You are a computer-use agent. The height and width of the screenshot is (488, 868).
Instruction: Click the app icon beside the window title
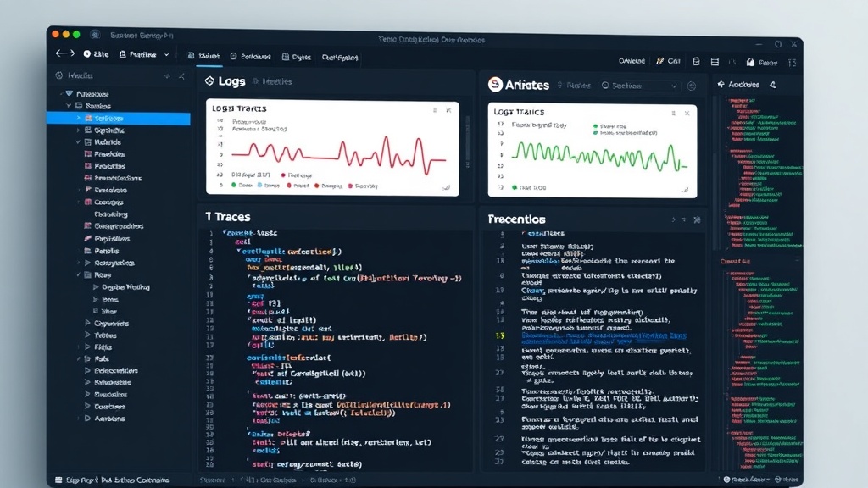tap(95, 35)
